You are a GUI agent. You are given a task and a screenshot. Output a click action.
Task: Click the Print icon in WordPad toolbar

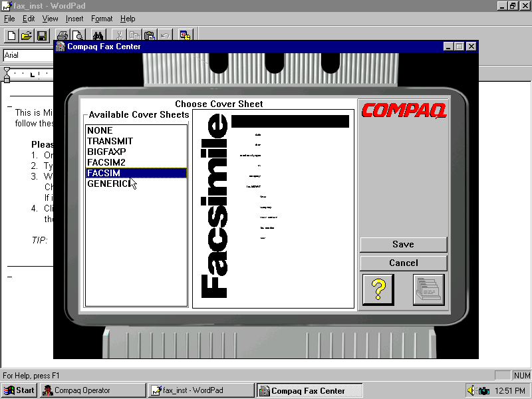coord(63,35)
